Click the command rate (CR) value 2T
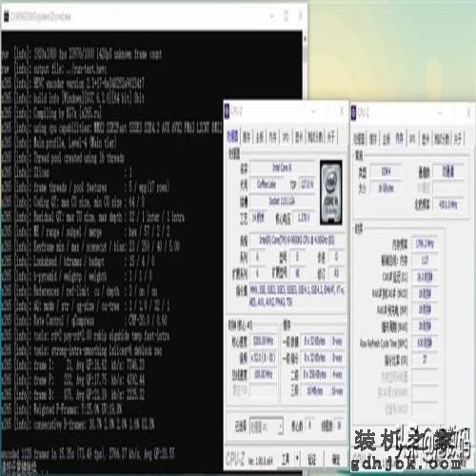Image resolution: width=476 pixels, height=476 pixels. coord(425,360)
